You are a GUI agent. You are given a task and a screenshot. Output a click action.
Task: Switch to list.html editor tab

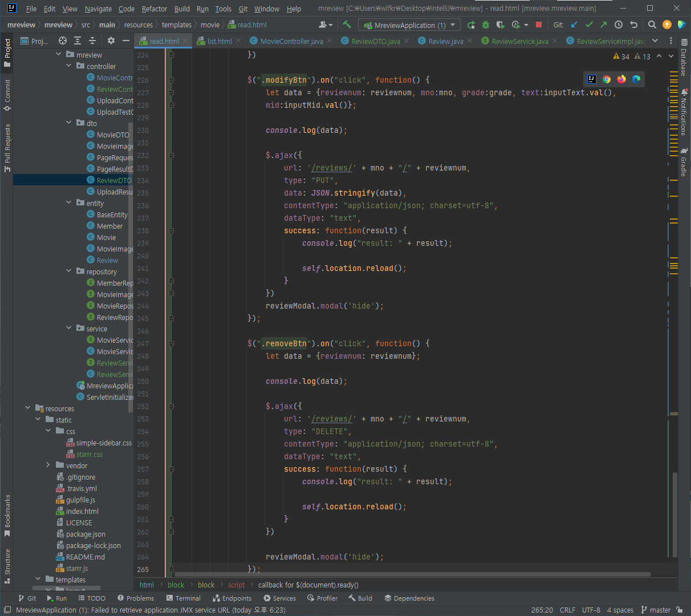coord(218,41)
